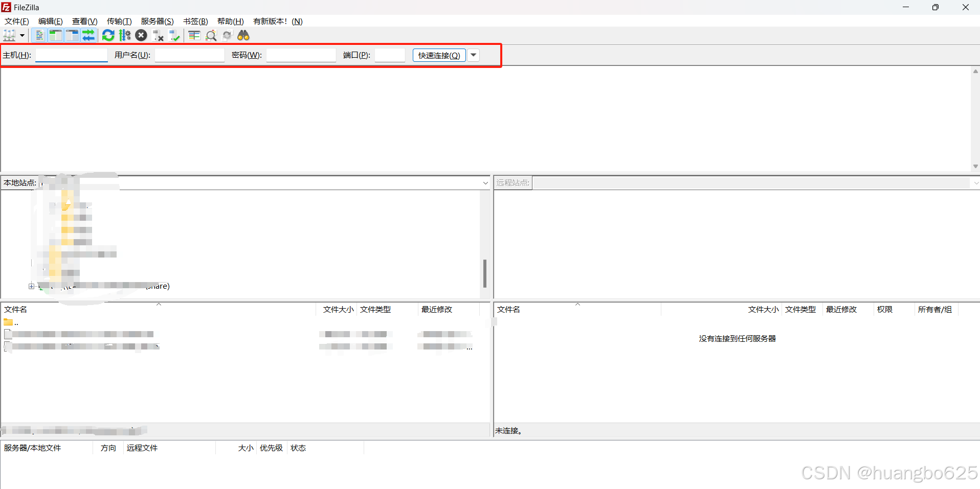The image size is (980, 489).
Task: Toggle the message log display
Action: (x=39, y=35)
